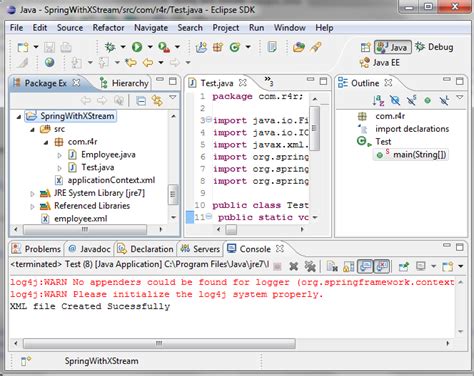Click the Back navigation arrow icon
The image size is (474, 376).
coord(148,62)
